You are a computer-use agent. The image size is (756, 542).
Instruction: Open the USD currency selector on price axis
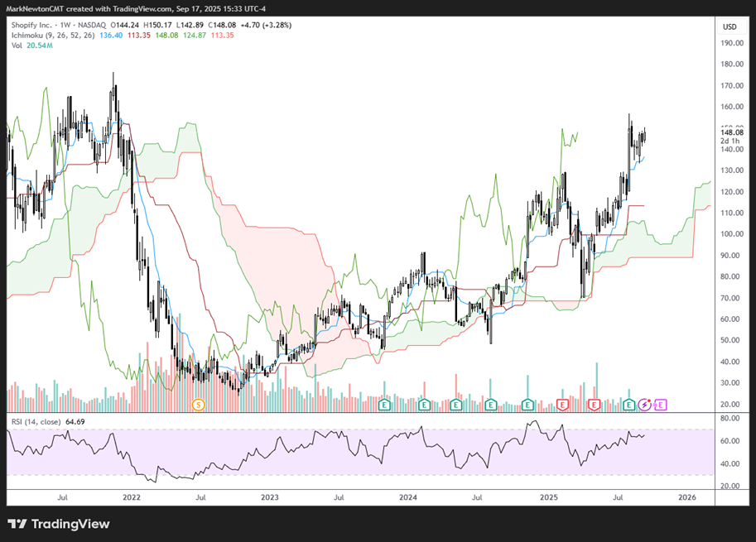730,26
